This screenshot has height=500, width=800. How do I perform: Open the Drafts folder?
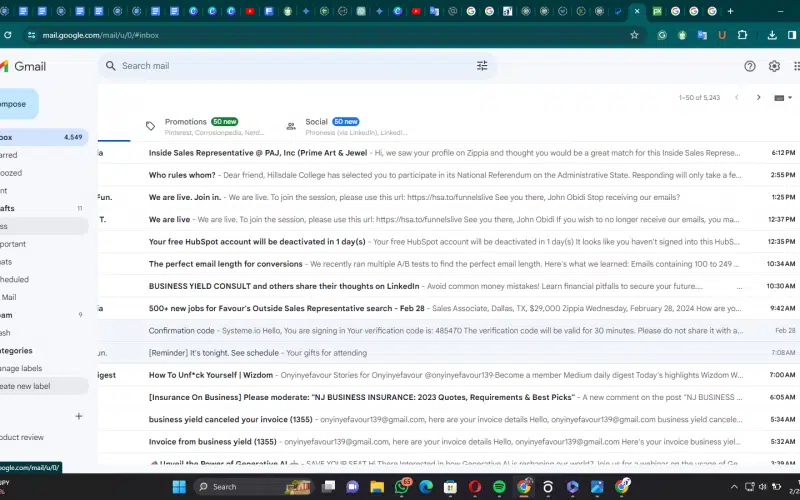click(x=8, y=208)
